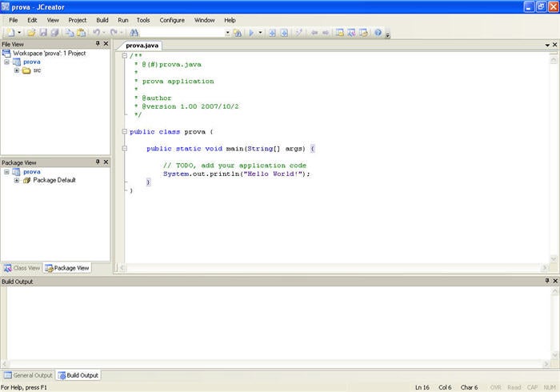Expand the Package Default node
The width and height of the screenshot is (560, 392).
pyautogui.click(x=17, y=180)
